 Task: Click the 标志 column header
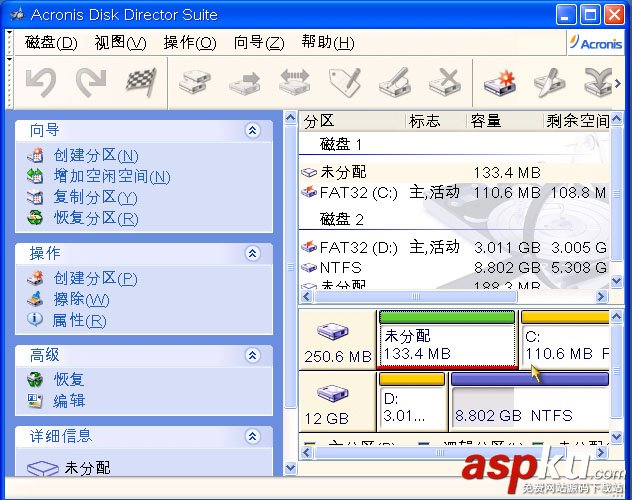coord(436,121)
